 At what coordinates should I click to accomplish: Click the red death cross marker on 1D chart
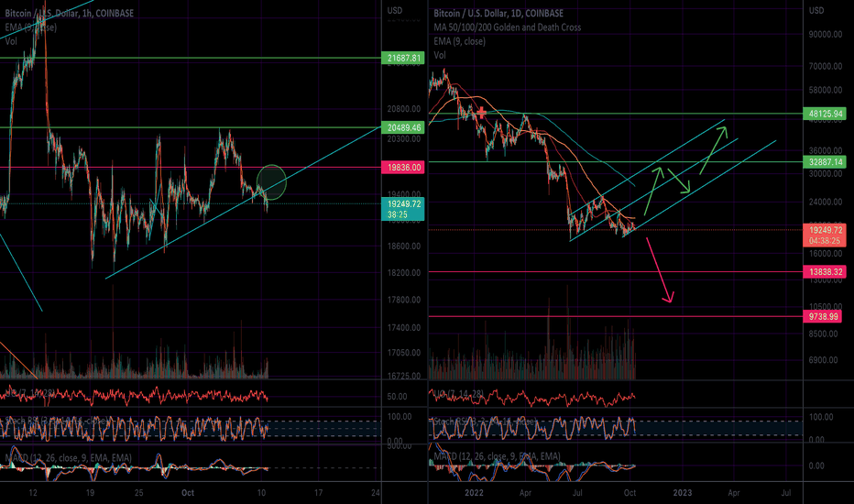point(481,113)
